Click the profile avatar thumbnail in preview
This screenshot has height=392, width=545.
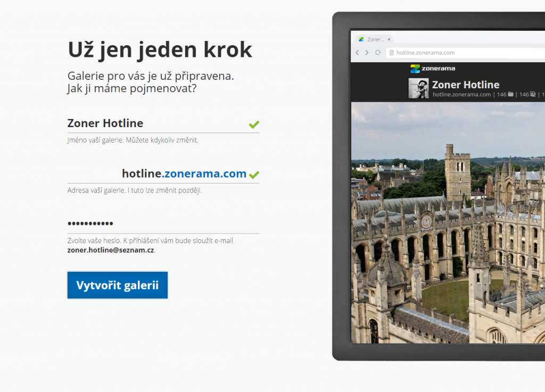click(418, 88)
